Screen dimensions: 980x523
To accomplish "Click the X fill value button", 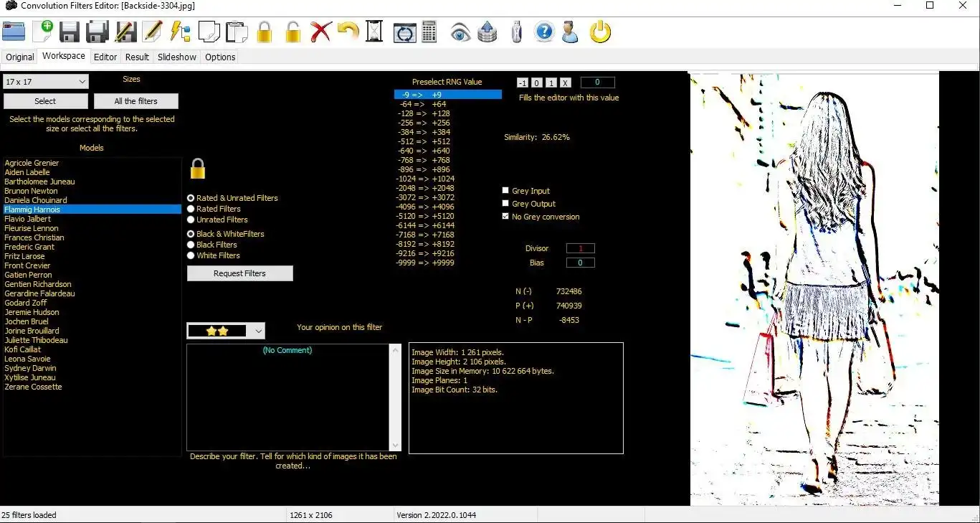I will coord(565,83).
